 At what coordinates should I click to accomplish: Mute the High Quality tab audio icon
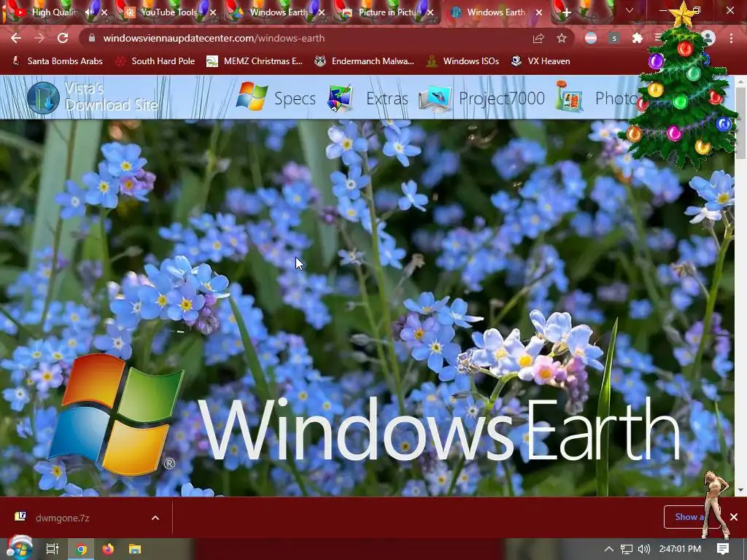(x=88, y=13)
